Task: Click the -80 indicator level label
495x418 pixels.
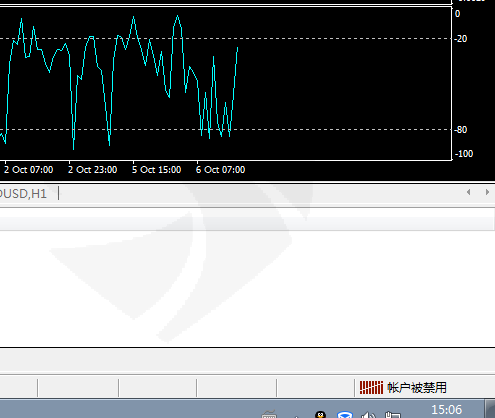Action: pos(461,130)
